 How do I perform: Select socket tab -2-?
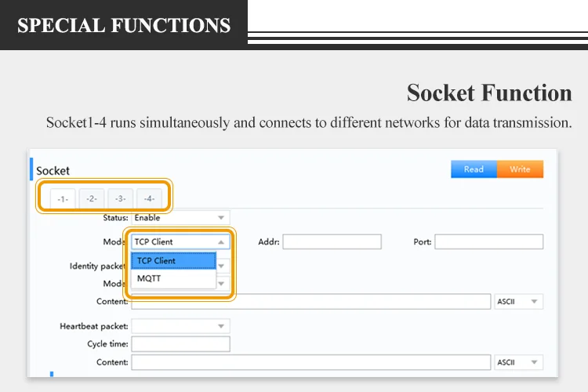point(91,199)
